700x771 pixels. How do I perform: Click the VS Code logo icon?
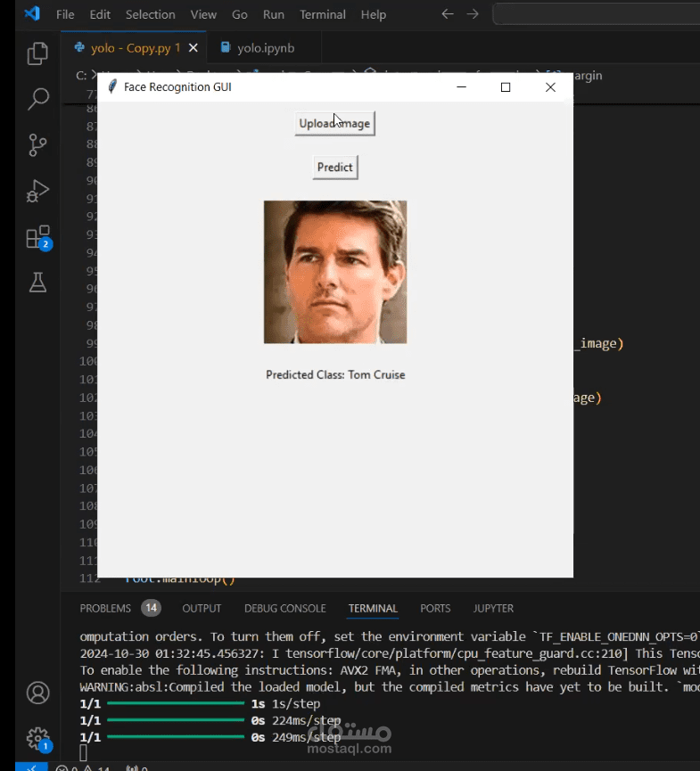[x=32, y=13]
